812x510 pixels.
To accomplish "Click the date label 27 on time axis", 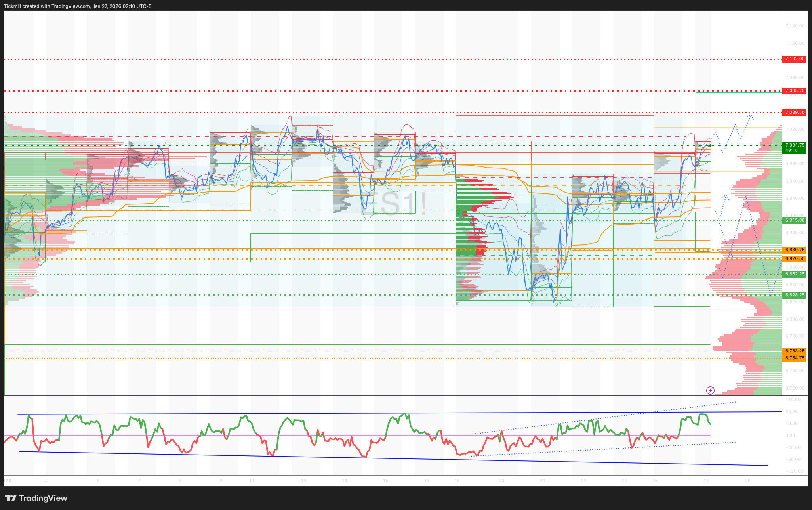I will 707,481.
